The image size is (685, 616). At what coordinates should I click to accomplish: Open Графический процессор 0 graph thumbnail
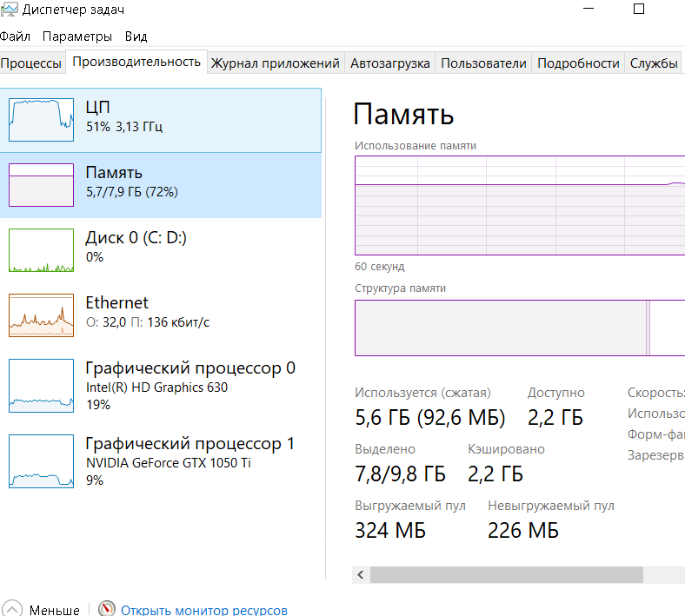tap(41, 386)
